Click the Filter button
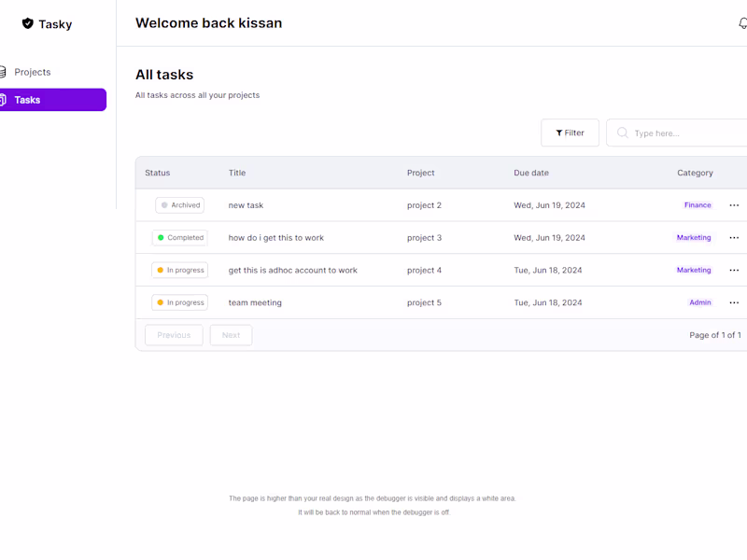Screen dimensions: 747x560 click(570, 132)
